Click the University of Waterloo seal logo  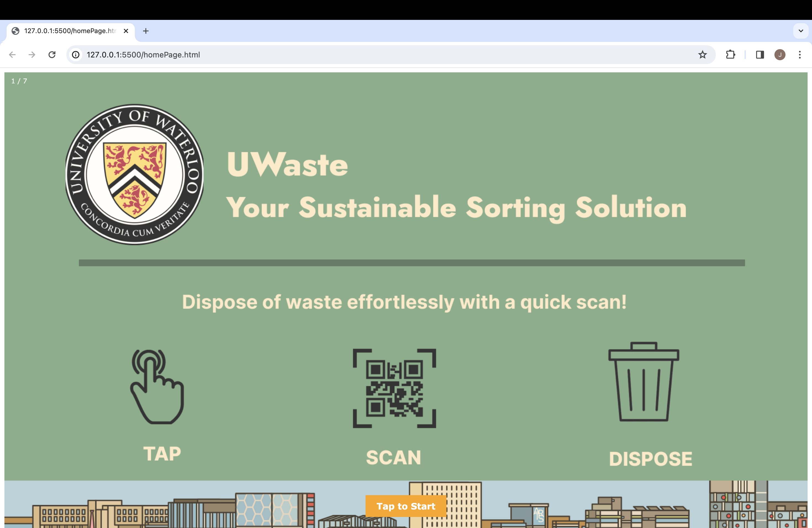[x=135, y=174]
